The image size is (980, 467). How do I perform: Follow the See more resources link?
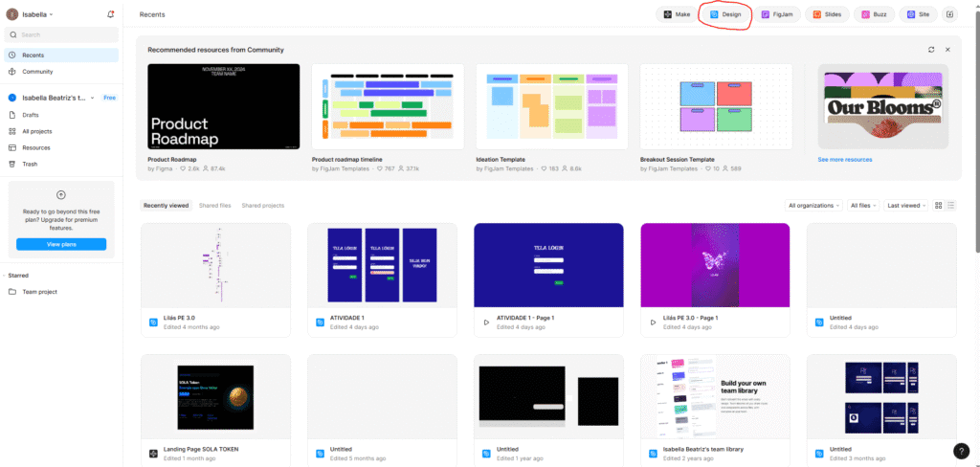click(845, 160)
